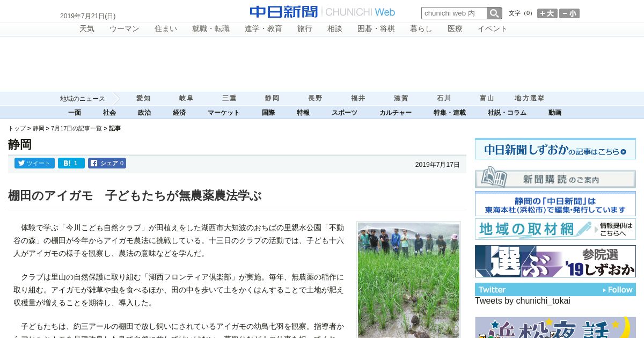This screenshot has height=338, width=644.
Task: Open 新聞購読のご案内 subscription banner
Action: tap(555, 178)
